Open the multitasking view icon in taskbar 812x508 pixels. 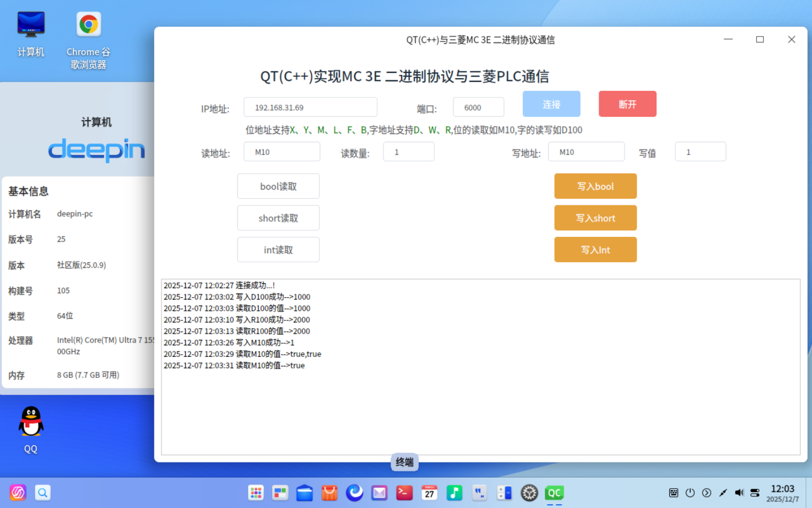pos(280,493)
